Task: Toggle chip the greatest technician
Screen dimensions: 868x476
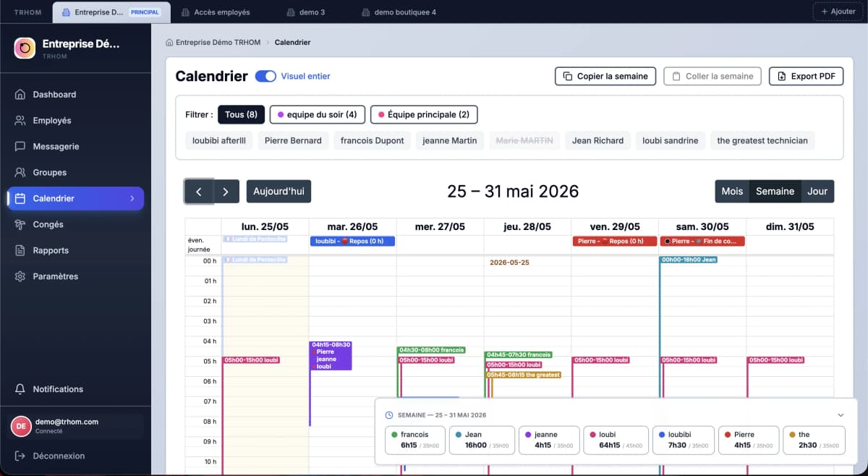Action: click(762, 140)
